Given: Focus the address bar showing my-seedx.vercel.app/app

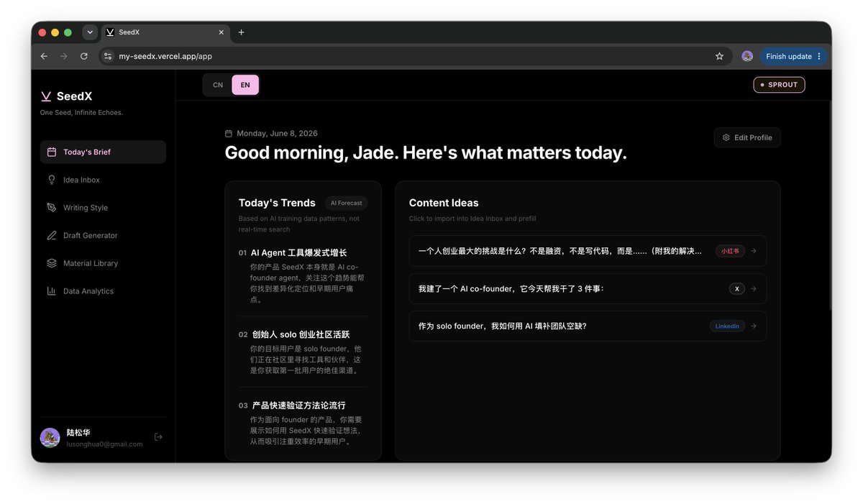Looking at the screenshot, I should coord(415,56).
